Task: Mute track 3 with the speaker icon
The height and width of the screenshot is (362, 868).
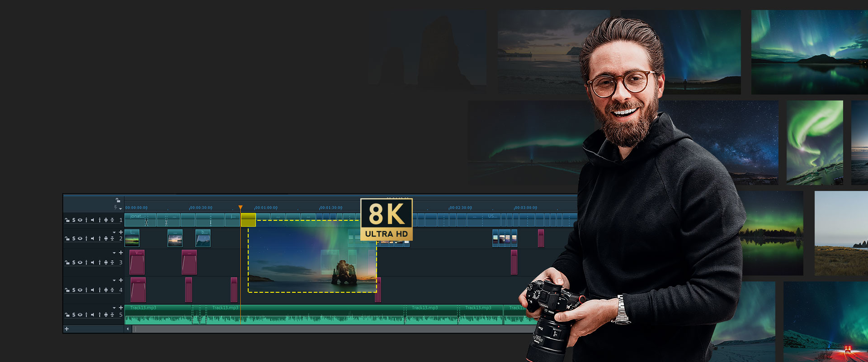Action: pyautogui.click(x=93, y=262)
